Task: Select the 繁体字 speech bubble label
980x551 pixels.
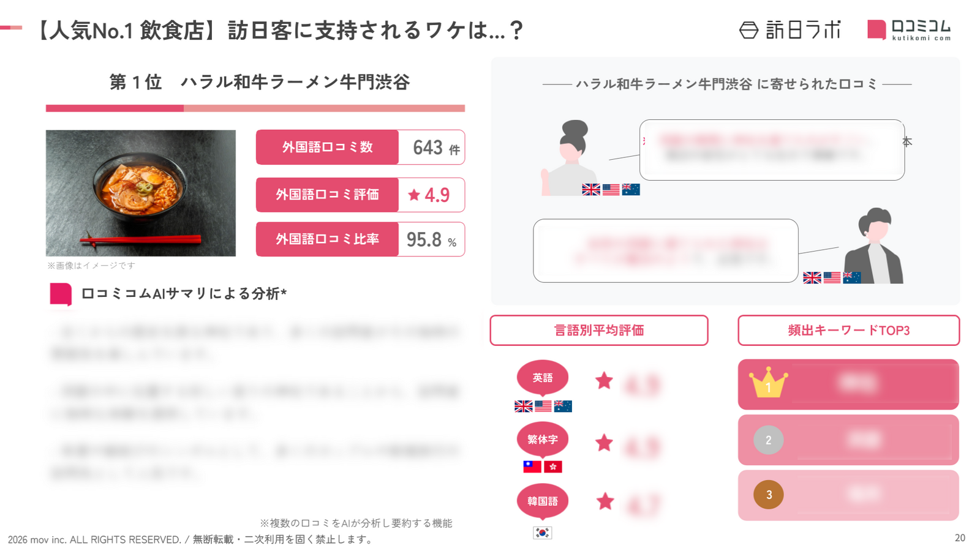Action: point(542,440)
